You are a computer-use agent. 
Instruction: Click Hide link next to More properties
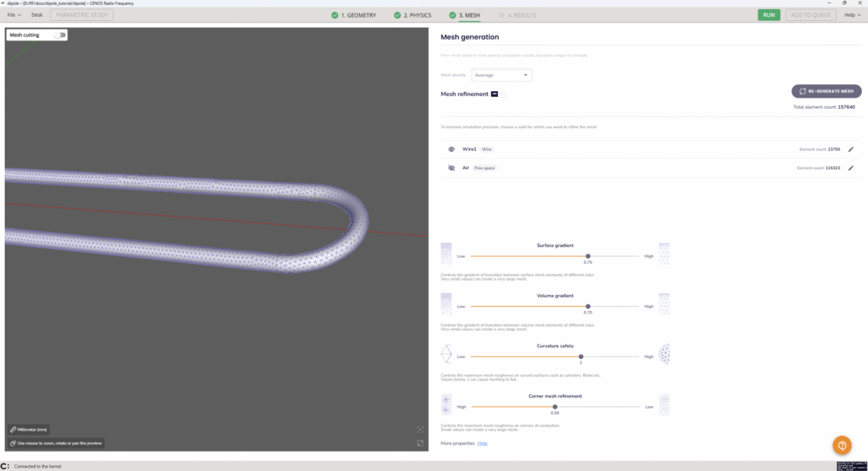click(x=482, y=443)
